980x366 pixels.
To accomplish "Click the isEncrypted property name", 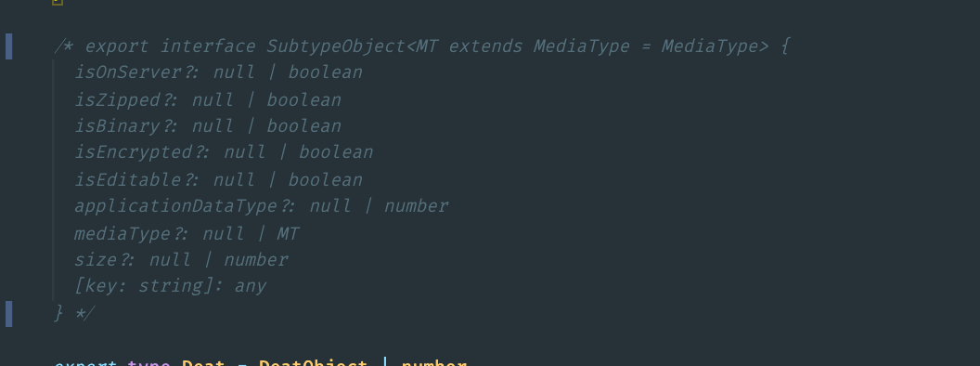I will tap(134, 152).
